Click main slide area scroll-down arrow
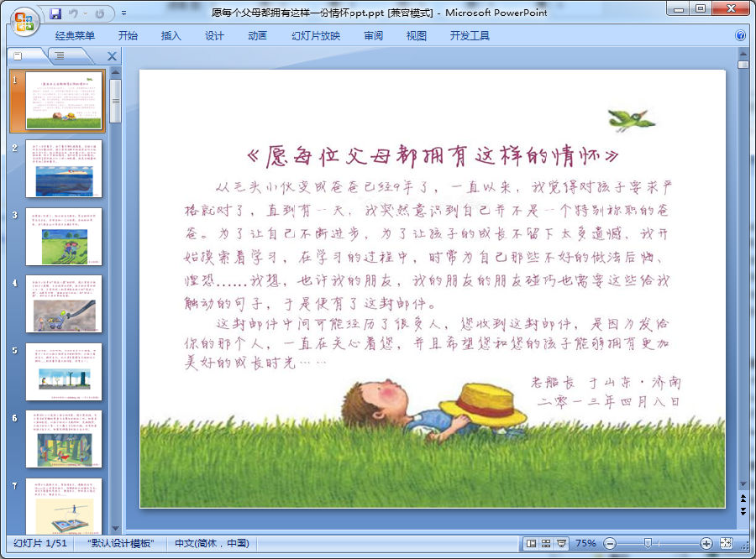The image size is (756, 559). pos(743,483)
